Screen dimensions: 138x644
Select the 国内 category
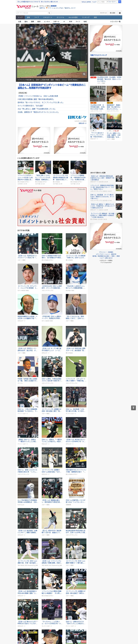[26, 21]
